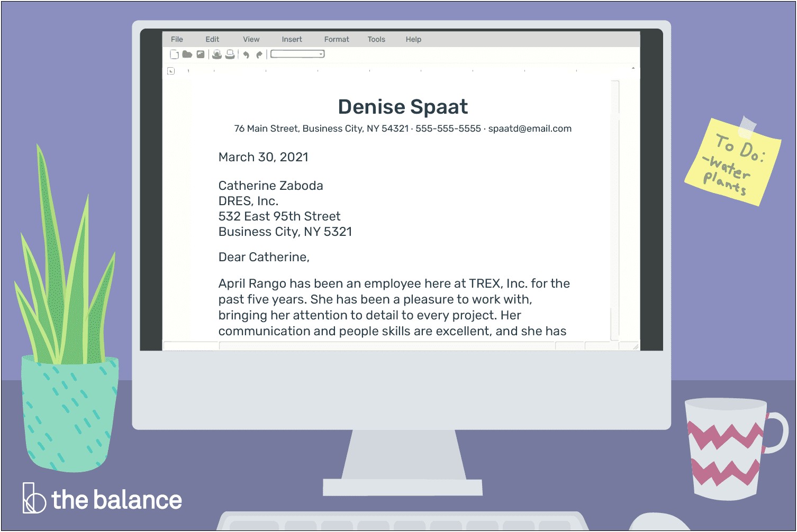The width and height of the screenshot is (797, 532).
Task: Open the View menu
Action: point(251,39)
